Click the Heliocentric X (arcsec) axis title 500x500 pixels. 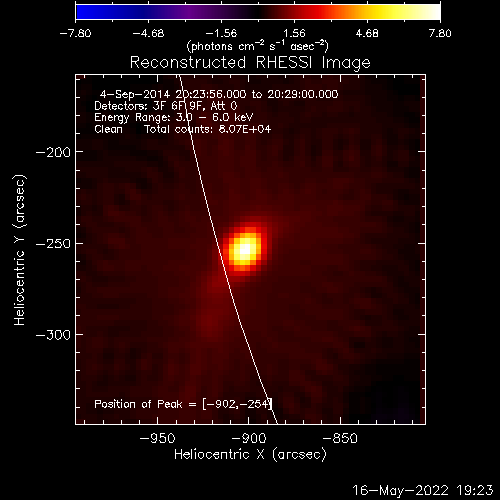pos(250,455)
